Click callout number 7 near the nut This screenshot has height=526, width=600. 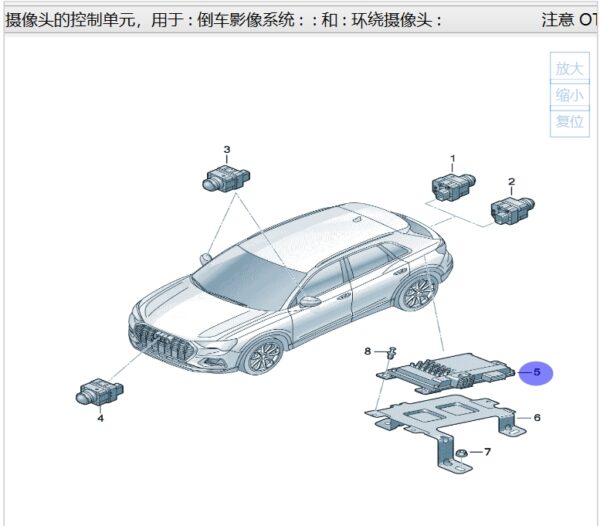point(488,453)
